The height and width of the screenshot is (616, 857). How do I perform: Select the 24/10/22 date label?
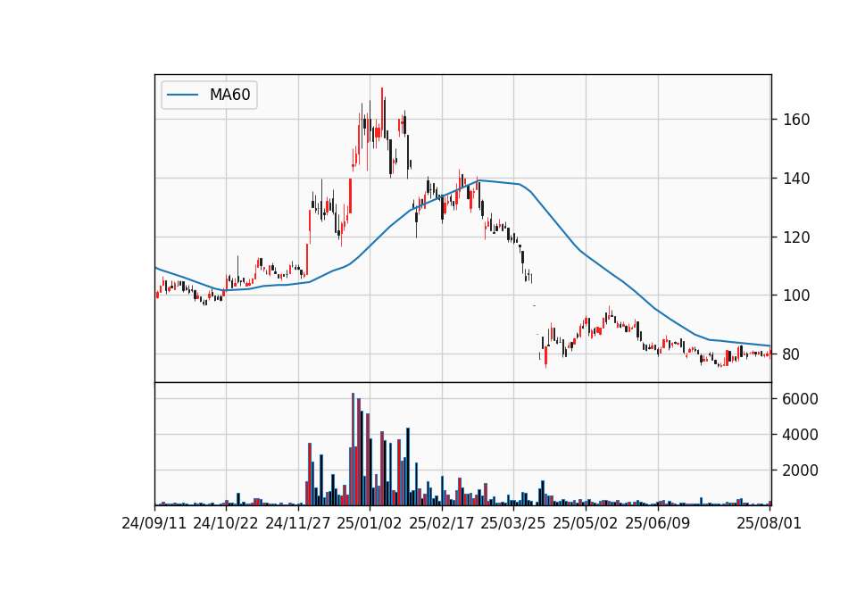(x=226, y=523)
